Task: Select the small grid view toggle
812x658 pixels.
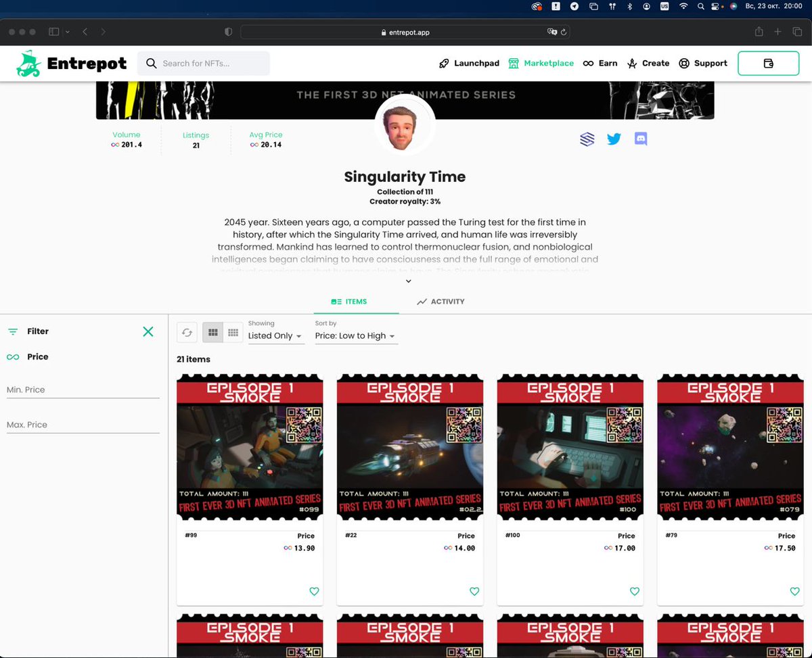Action: click(233, 332)
